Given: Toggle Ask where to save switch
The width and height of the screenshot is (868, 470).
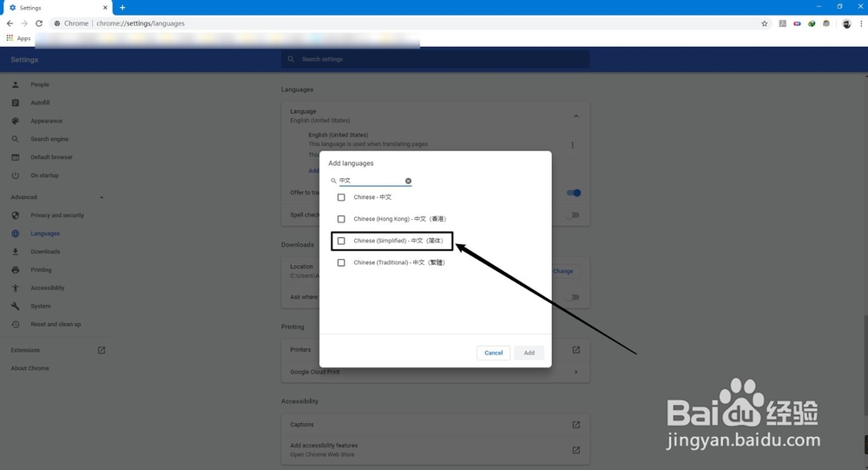Looking at the screenshot, I should click(x=572, y=298).
